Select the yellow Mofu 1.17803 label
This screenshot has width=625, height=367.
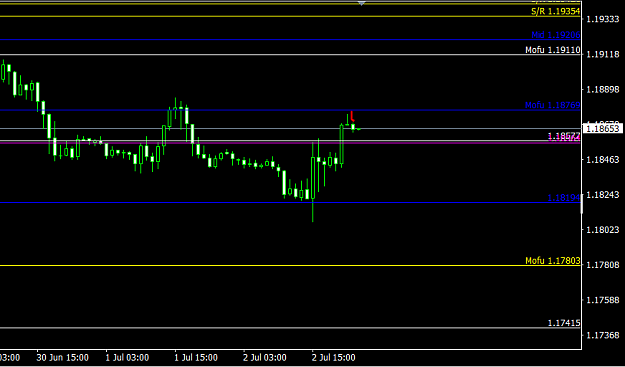pyautogui.click(x=552, y=261)
